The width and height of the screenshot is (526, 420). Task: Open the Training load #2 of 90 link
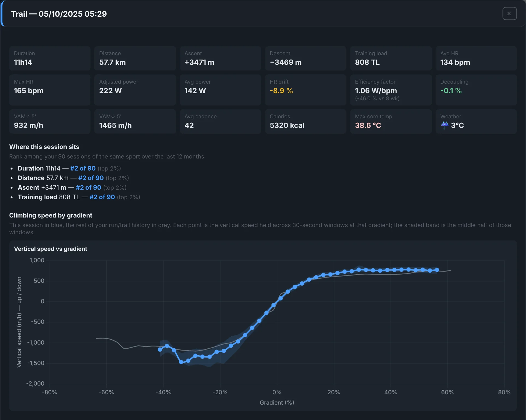tap(102, 197)
